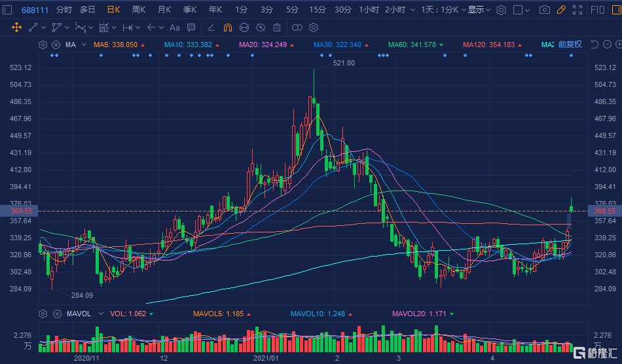Image resolution: width=622 pixels, height=364 pixels.
Task: Expand the polygon tool dropdown arrow
Action: pyautogui.click(x=67, y=27)
